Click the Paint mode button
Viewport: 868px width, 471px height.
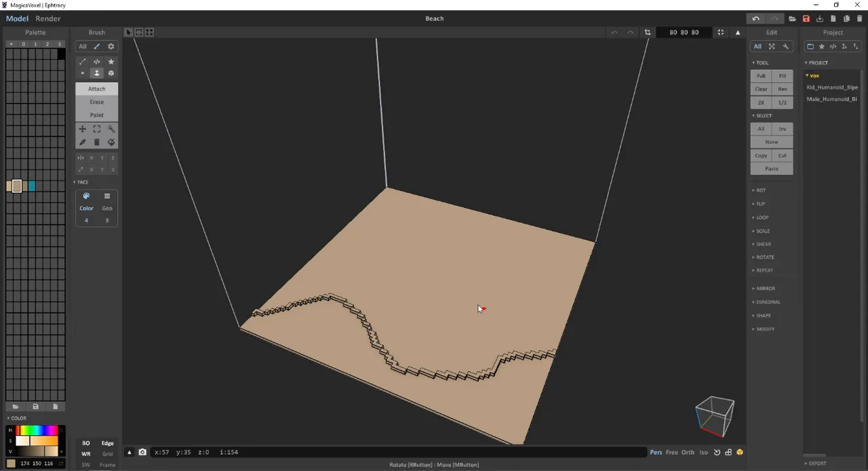click(x=96, y=115)
